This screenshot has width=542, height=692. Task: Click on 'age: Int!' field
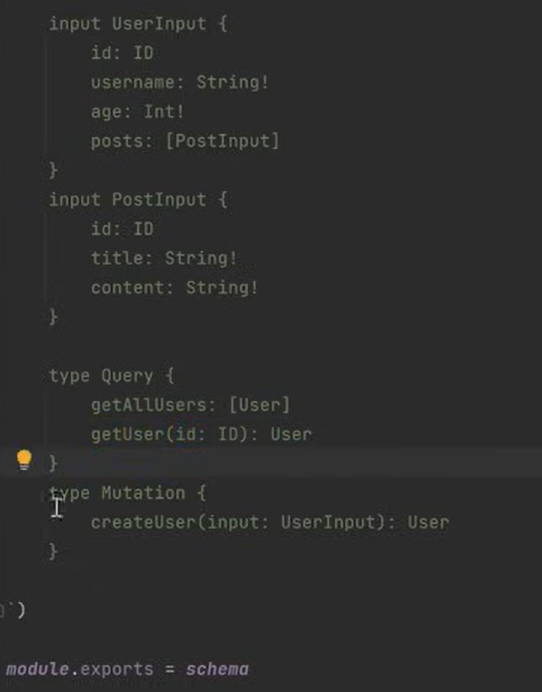[137, 112]
